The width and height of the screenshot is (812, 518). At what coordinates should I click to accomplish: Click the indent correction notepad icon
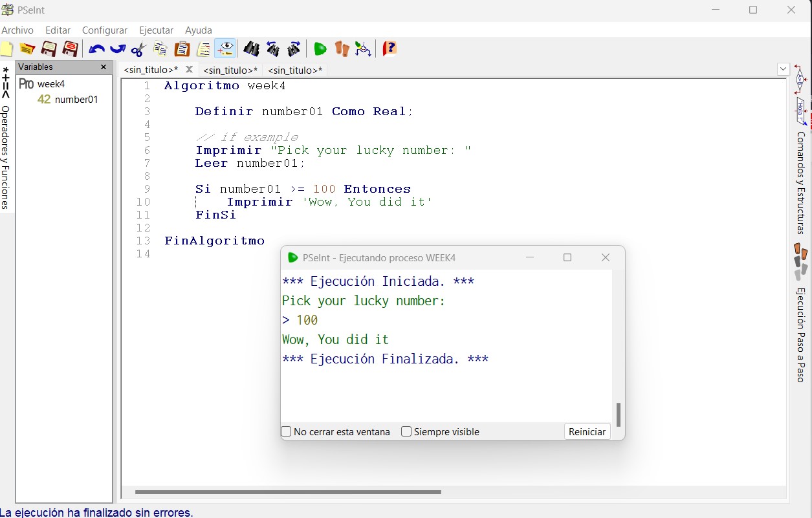click(x=204, y=49)
